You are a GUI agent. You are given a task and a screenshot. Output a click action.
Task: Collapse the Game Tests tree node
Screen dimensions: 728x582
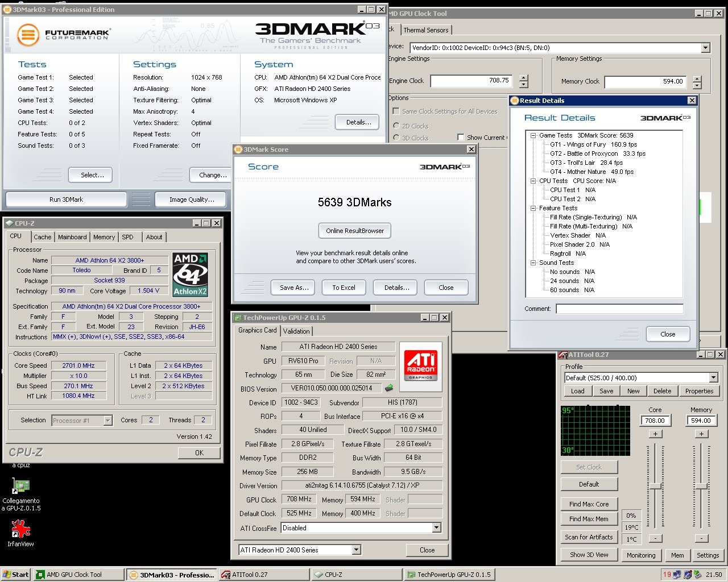533,135
